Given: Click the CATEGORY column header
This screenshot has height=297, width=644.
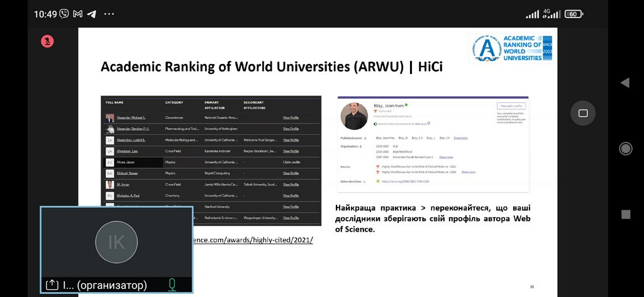Looking at the screenshot, I should 174,102.
